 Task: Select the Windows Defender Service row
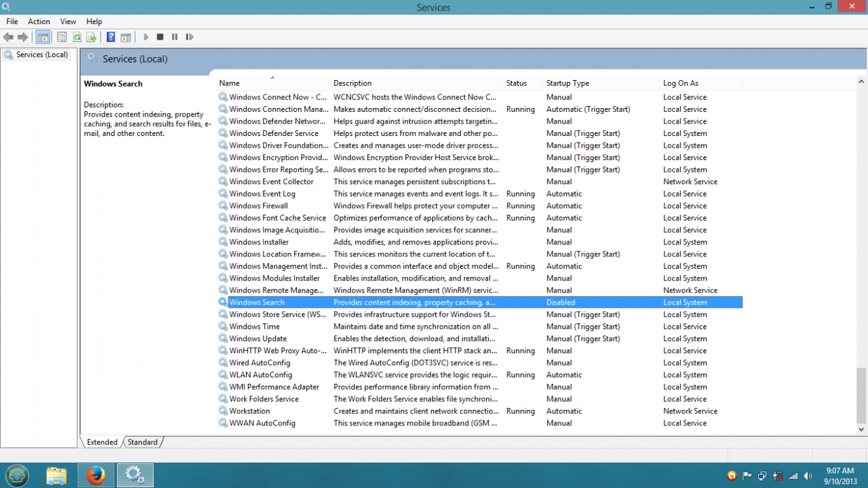(479, 133)
